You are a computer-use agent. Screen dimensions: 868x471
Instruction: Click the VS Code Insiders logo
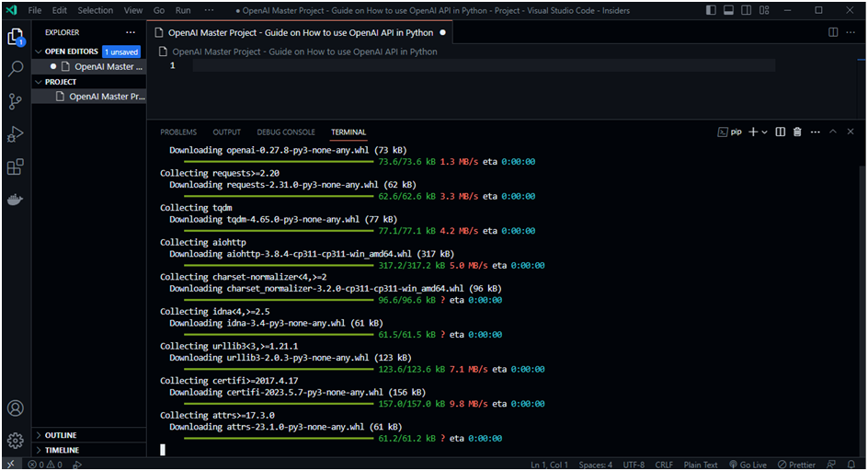(11, 10)
